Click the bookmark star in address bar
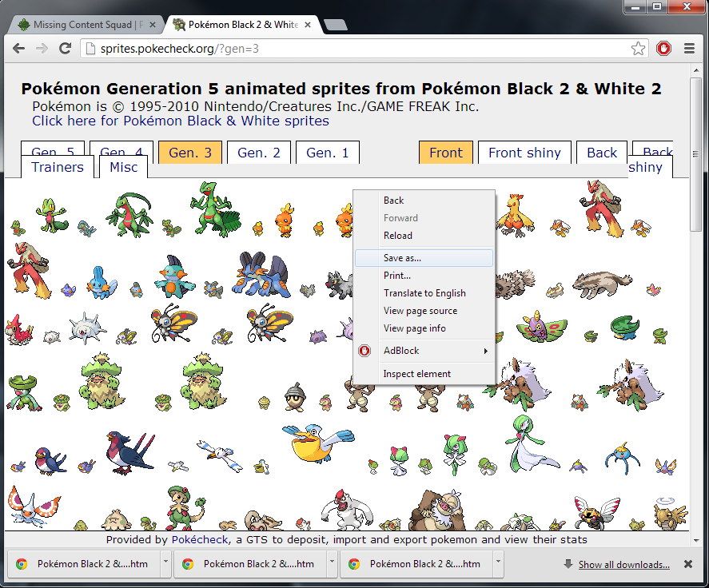709x588 pixels. (638, 49)
